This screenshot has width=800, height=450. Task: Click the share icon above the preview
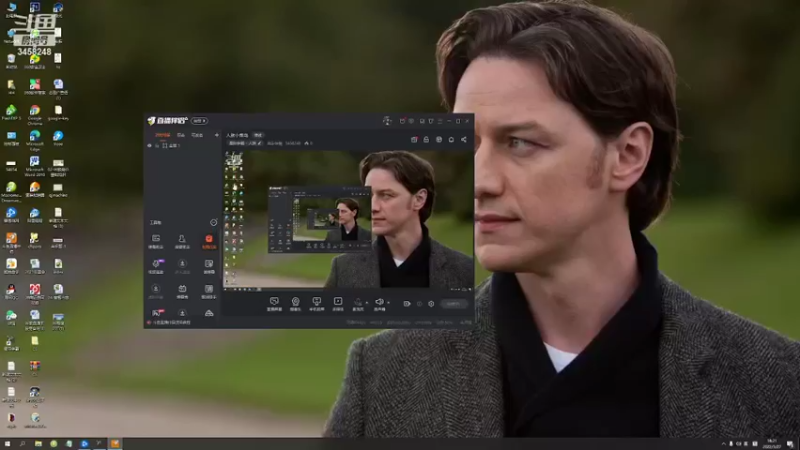point(464,139)
